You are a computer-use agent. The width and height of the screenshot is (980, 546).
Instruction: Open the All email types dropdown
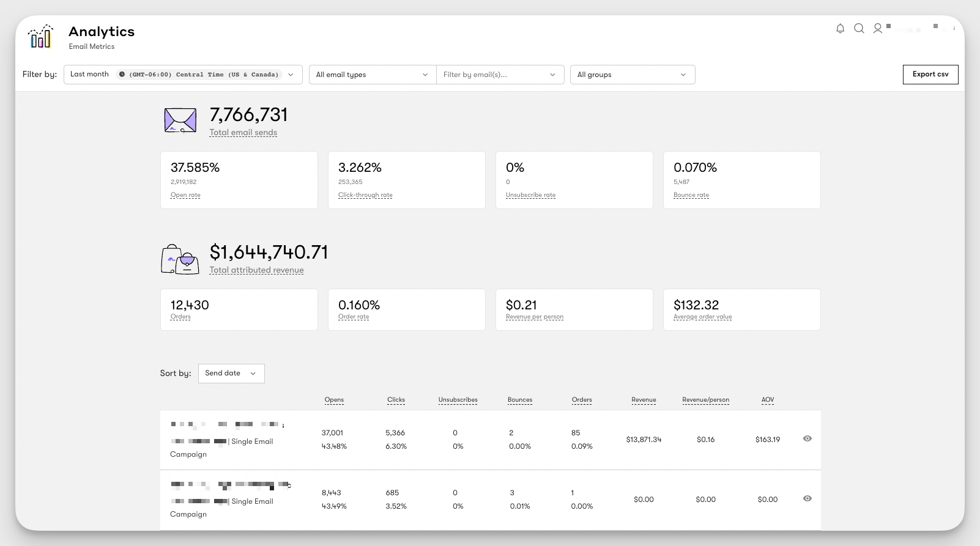point(373,75)
